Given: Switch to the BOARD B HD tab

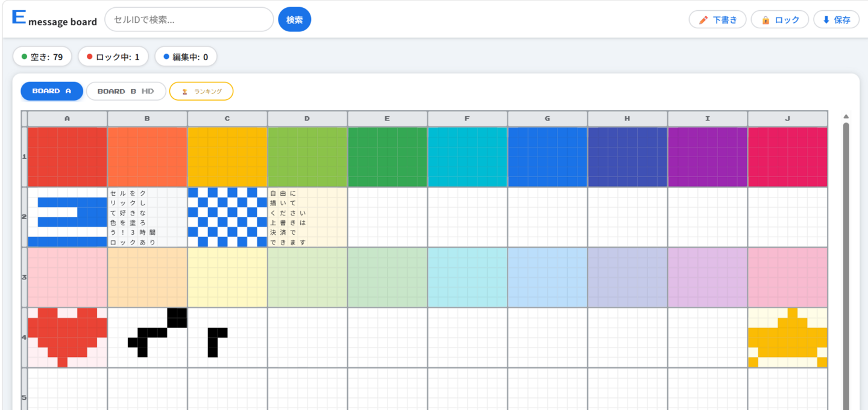Looking at the screenshot, I should pos(125,92).
